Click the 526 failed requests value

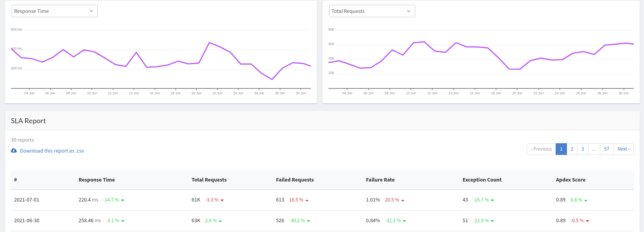(280, 221)
